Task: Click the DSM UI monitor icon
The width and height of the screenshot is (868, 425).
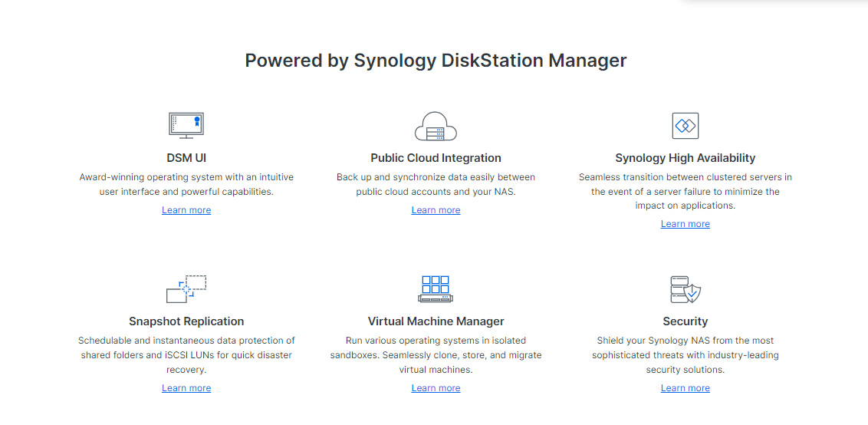Action: [186, 126]
